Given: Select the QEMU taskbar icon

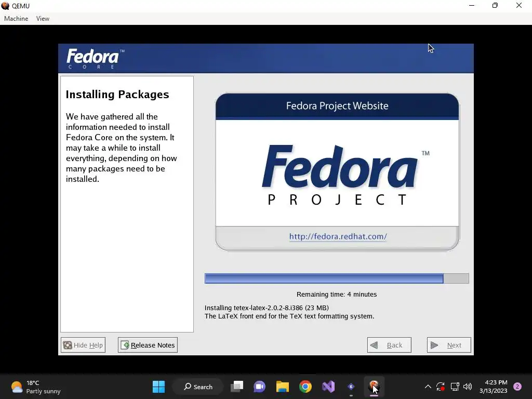Looking at the screenshot, I should click(x=374, y=387).
